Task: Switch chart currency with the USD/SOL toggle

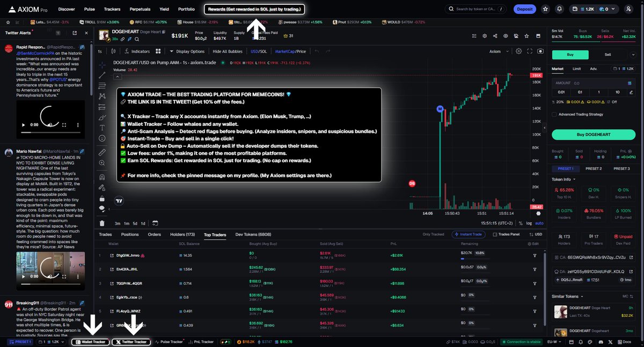Action: [x=259, y=52]
